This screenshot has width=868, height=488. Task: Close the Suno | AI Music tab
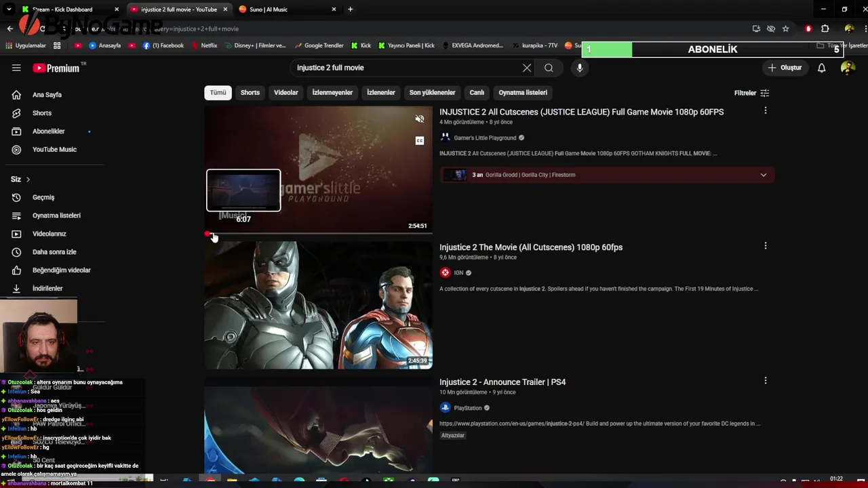334,9
